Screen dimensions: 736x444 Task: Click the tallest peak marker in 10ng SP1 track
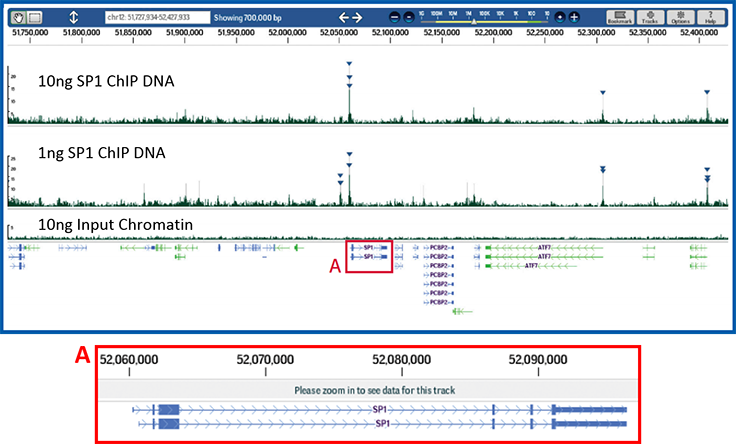pos(349,66)
